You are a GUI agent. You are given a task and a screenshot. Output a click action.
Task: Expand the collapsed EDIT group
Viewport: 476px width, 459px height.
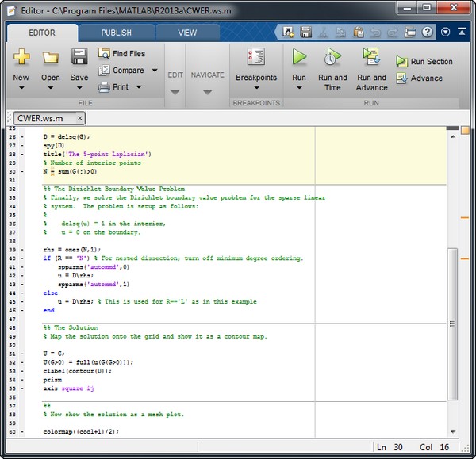[175, 91]
